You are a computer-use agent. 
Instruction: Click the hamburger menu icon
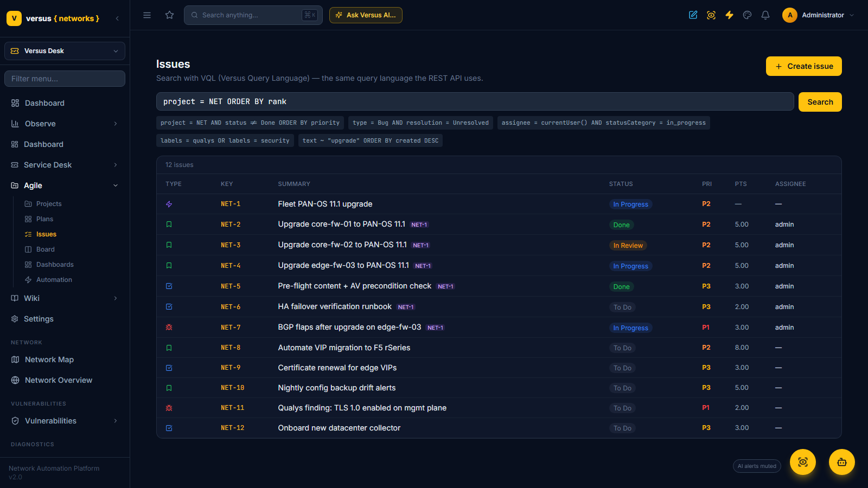tap(147, 15)
